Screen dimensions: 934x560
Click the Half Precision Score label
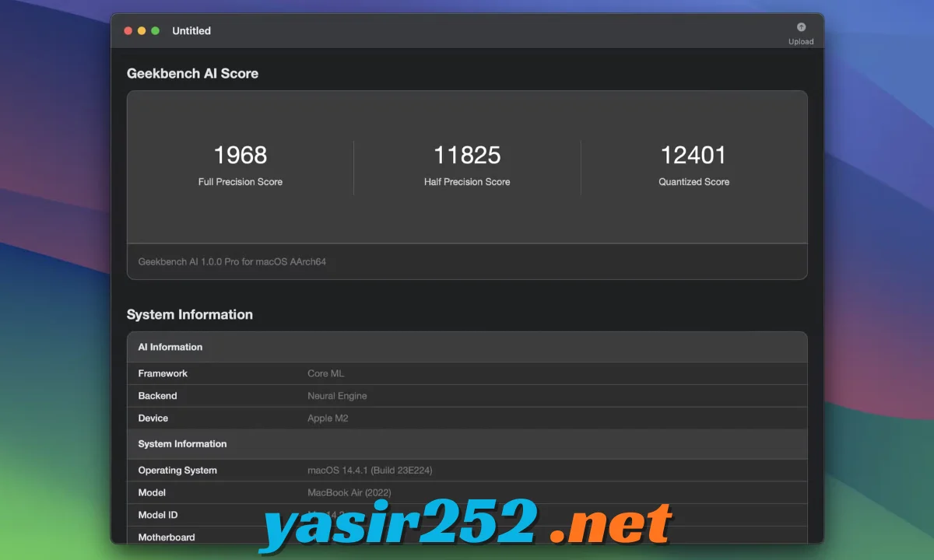[x=467, y=182]
